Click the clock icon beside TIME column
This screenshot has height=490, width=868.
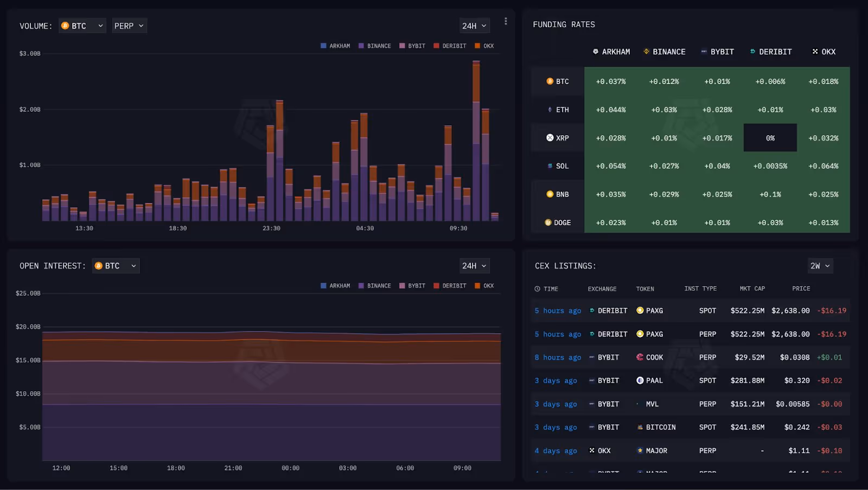pyautogui.click(x=538, y=289)
